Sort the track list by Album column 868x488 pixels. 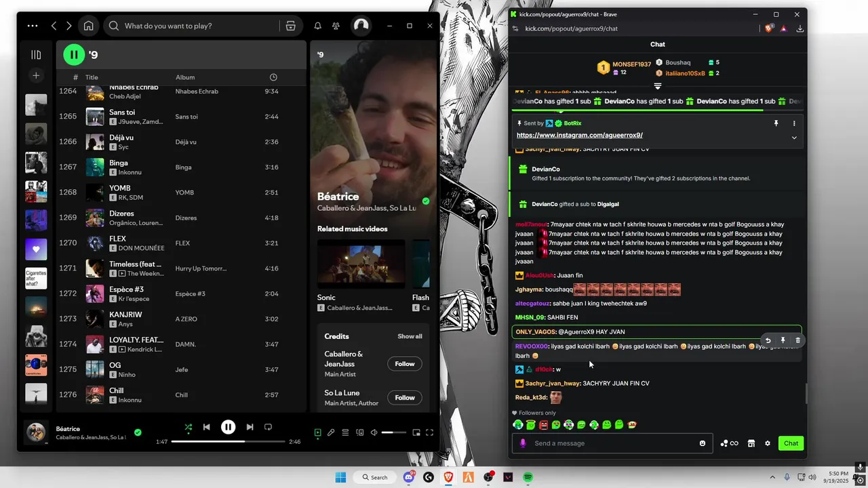[185, 77]
